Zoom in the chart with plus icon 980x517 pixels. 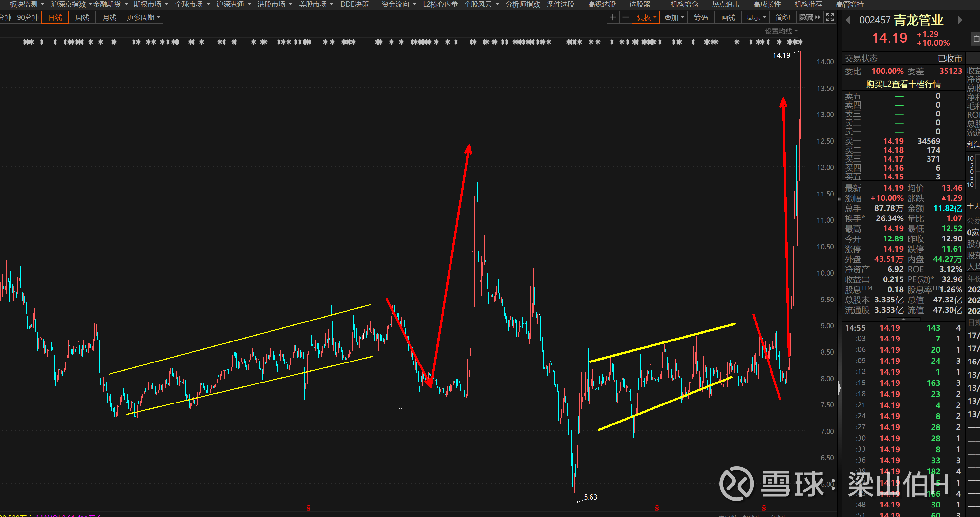click(x=612, y=17)
